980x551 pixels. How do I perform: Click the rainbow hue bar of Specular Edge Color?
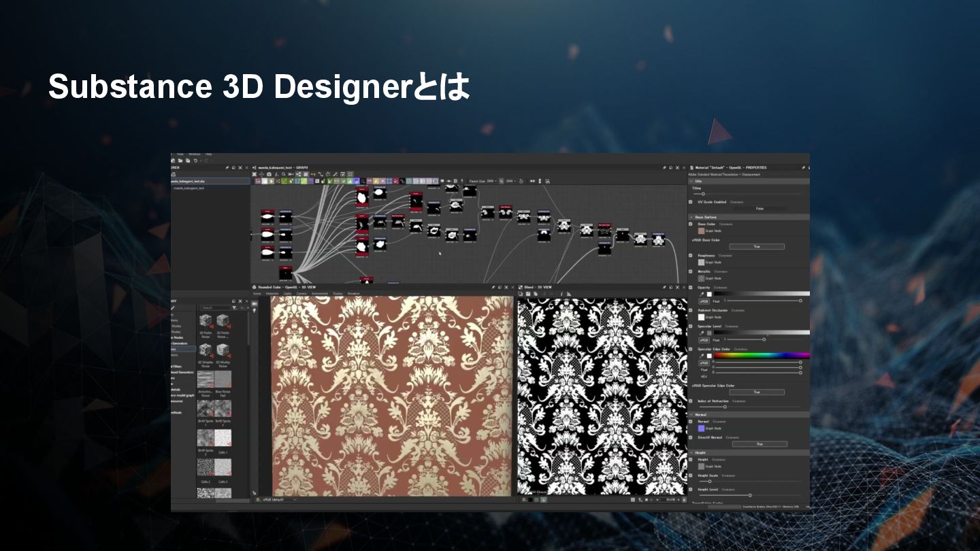762,356
